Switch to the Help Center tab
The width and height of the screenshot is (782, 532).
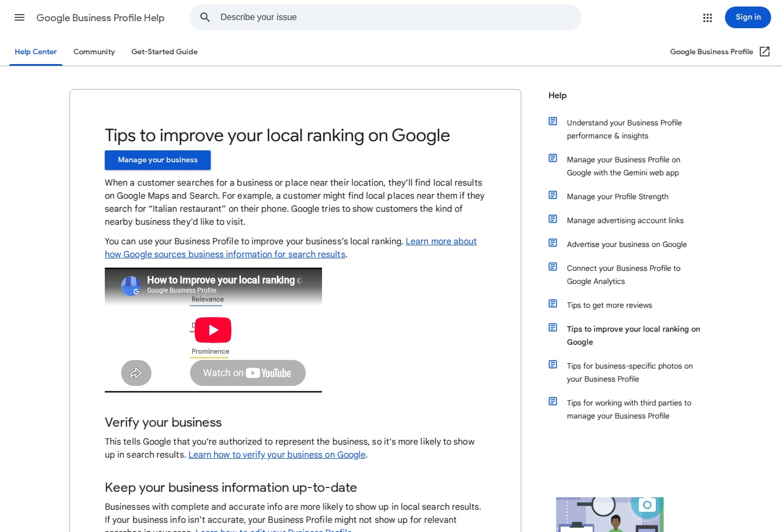point(36,52)
